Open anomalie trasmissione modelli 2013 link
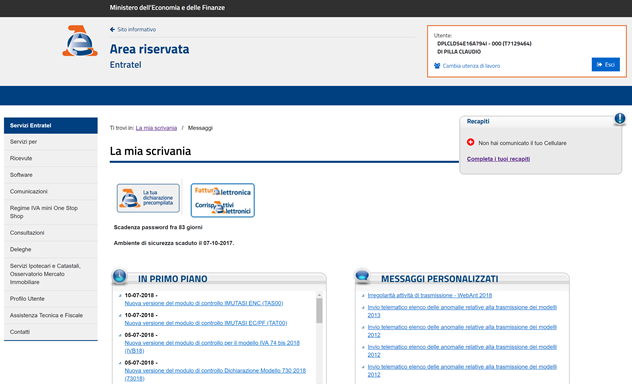The image size is (632, 384). (462, 311)
